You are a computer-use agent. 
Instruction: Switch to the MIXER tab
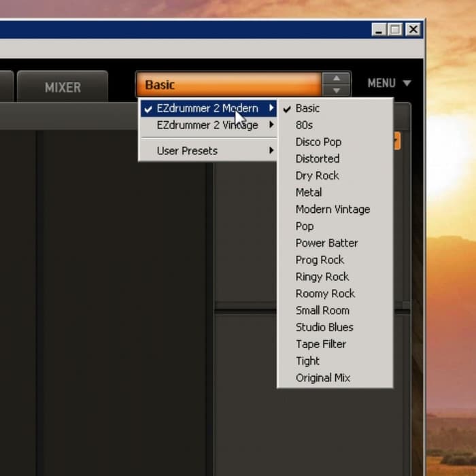coord(63,87)
